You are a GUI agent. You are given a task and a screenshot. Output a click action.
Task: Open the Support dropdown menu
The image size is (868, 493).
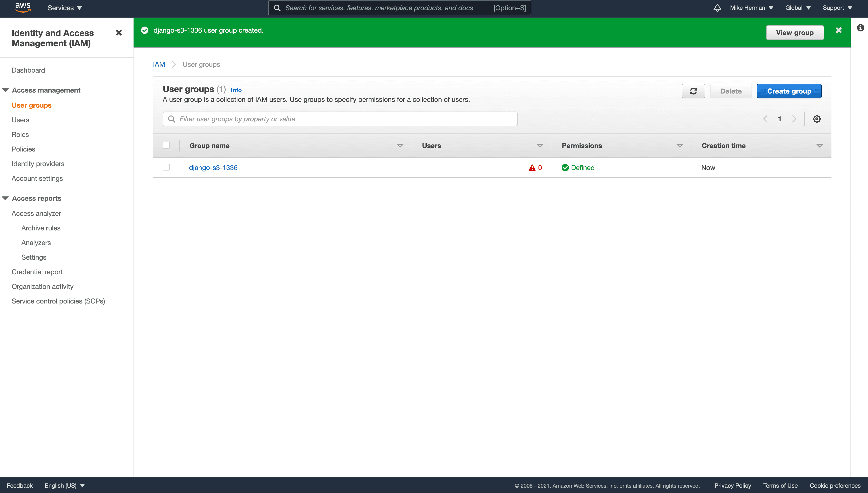coord(837,8)
